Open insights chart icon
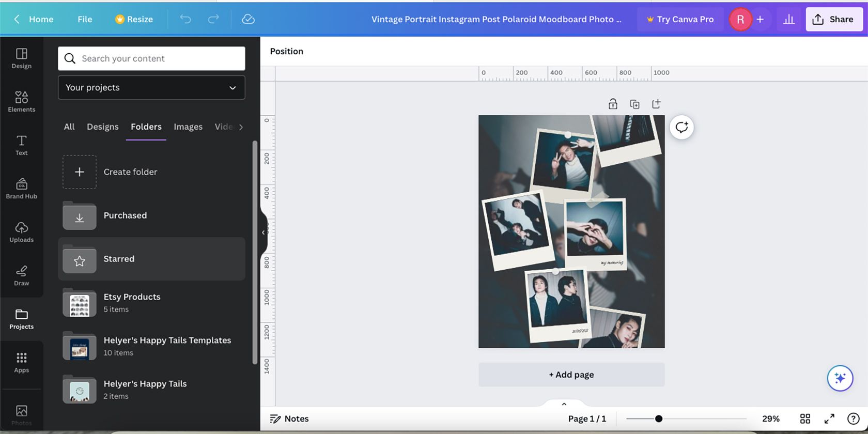Viewport: 868px width, 434px height. (789, 19)
